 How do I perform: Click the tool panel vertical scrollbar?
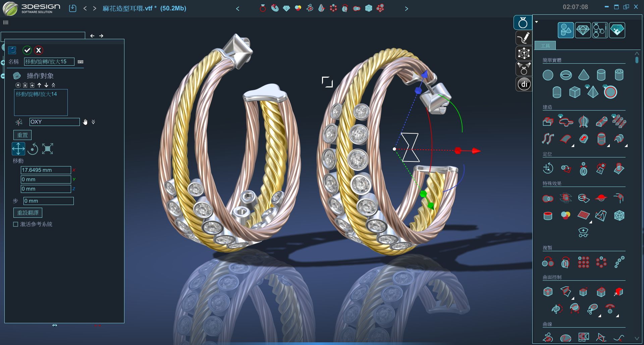point(637,60)
